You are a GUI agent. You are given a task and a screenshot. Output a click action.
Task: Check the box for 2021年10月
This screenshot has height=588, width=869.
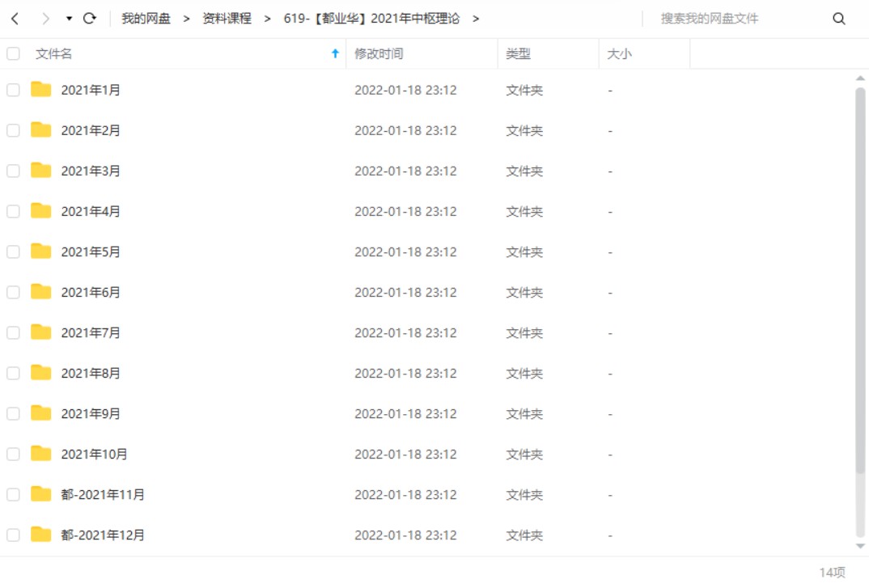(x=13, y=454)
